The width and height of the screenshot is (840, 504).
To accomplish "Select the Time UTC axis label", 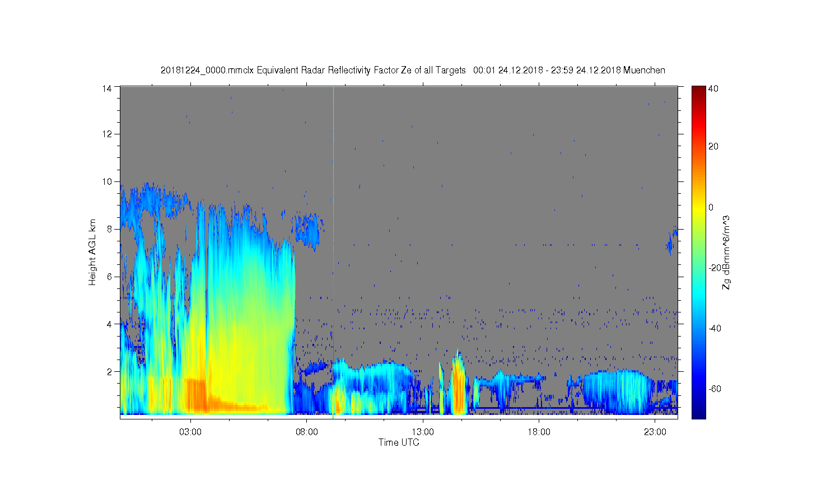I will pos(399,442).
